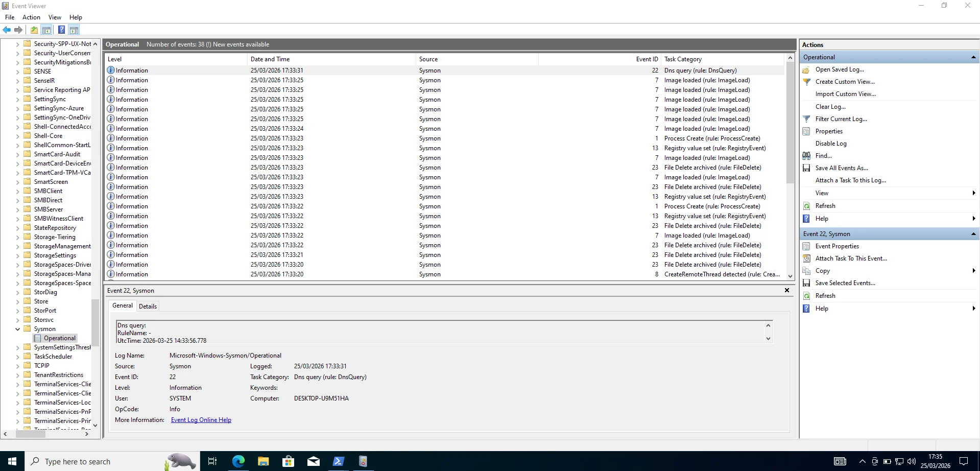Click the blue Help icon in the toolbar
The image size is (980, 471).
tap(61, 30)
